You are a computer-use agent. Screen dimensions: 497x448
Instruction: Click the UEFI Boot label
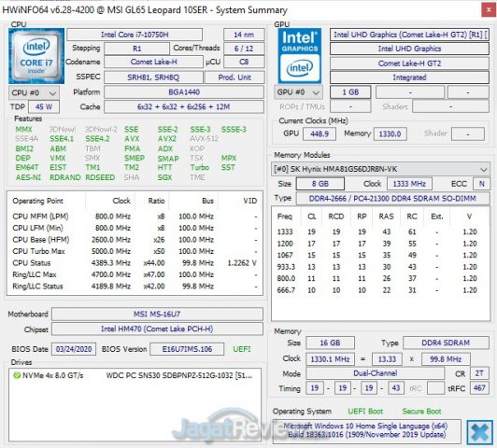coord(365,412)
